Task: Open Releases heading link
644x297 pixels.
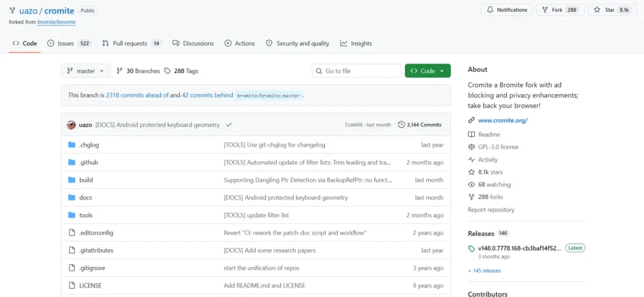Action: tap(481, 233)
